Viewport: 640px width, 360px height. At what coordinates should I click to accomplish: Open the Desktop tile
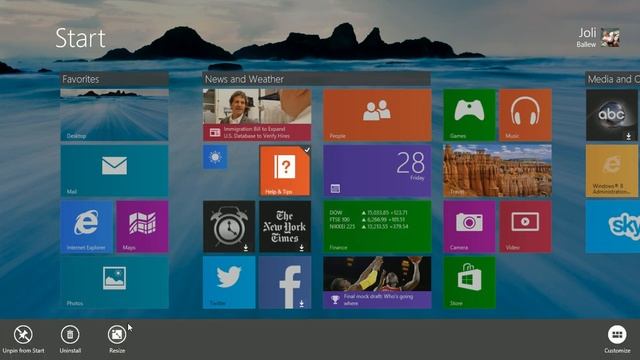[x=114, y=115]
